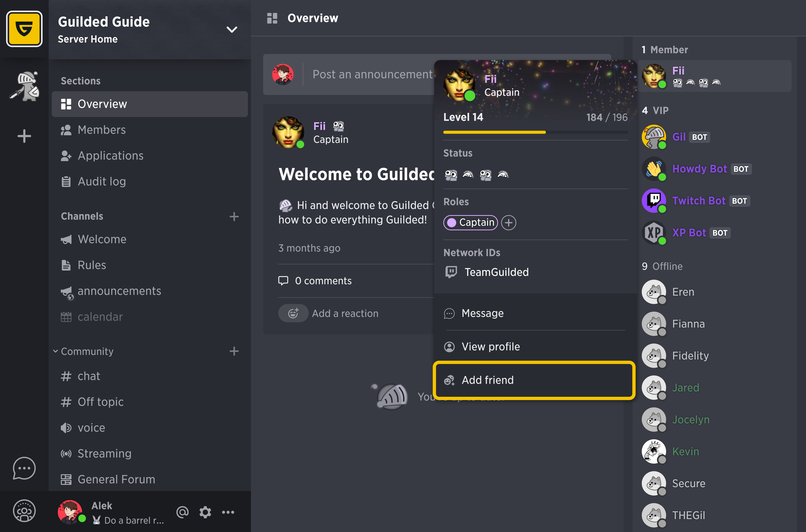Click 0 comments on the post
The height and width of the screenshot is (532, 806).
coord(323,281)
